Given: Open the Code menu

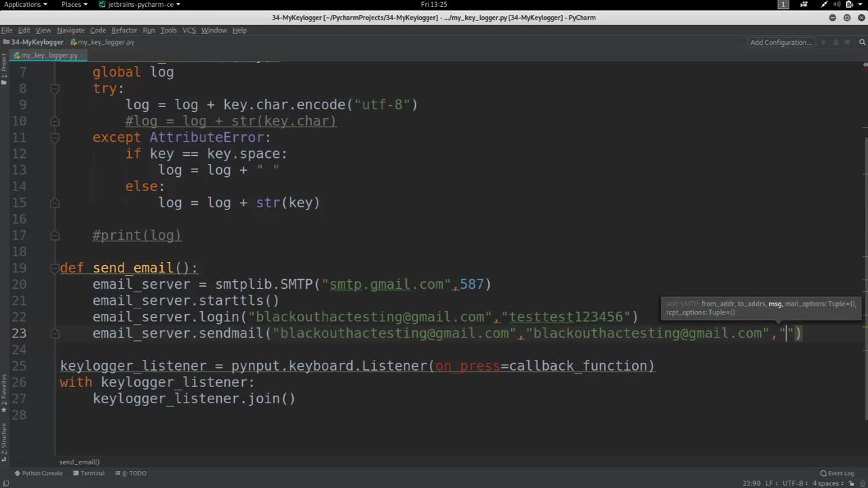Looking at the screenshot, I should pyautogui.click(x=98, y=30).
